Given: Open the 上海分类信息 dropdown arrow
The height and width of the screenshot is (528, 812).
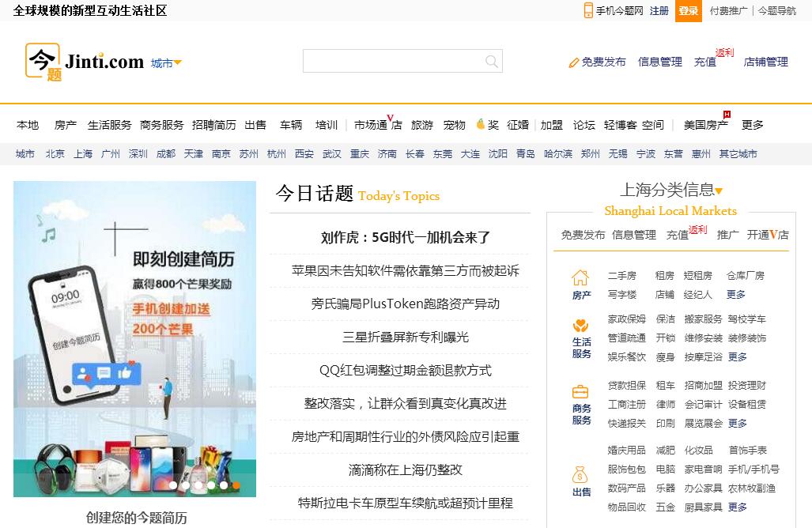Looking at the screenshot, I should 719,191.
